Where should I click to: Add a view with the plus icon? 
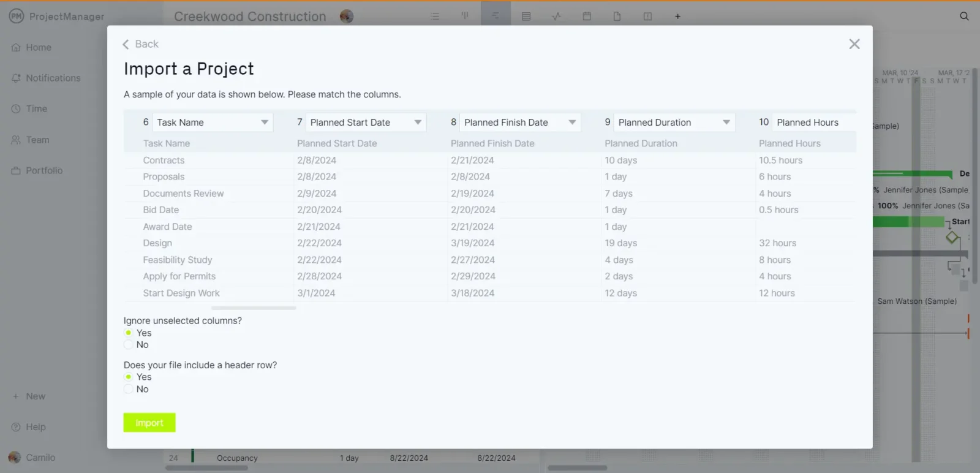pos(677,17)
